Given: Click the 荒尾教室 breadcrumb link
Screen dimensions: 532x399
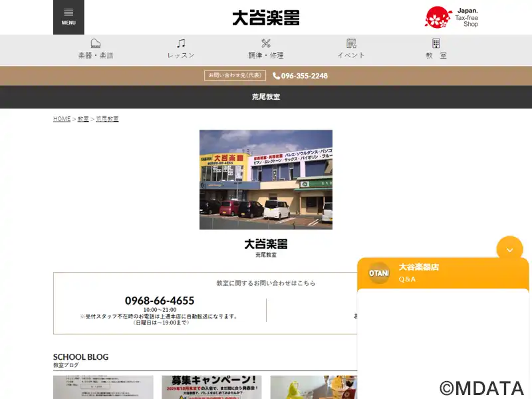Looking at the screenshot, I should 107,119.
